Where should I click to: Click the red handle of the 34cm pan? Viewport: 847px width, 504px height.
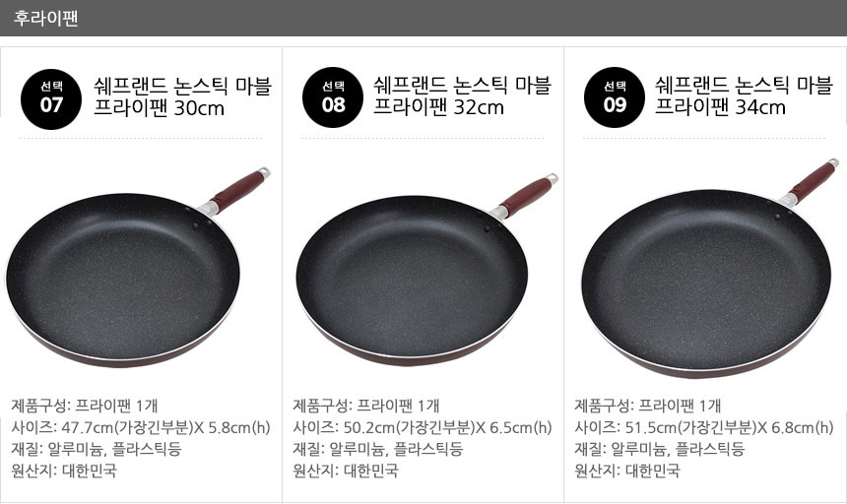click(813, 182)
